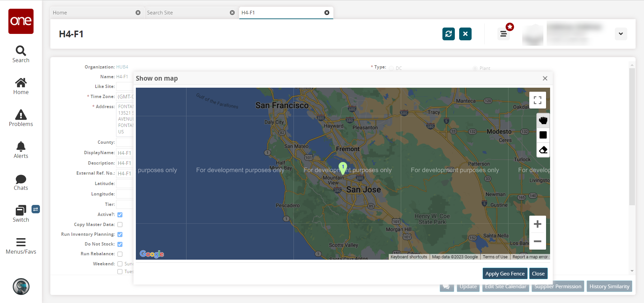The image size is (644, 303).
Task: Open the favorites list menu with star
Action: (x=503, y=34)
